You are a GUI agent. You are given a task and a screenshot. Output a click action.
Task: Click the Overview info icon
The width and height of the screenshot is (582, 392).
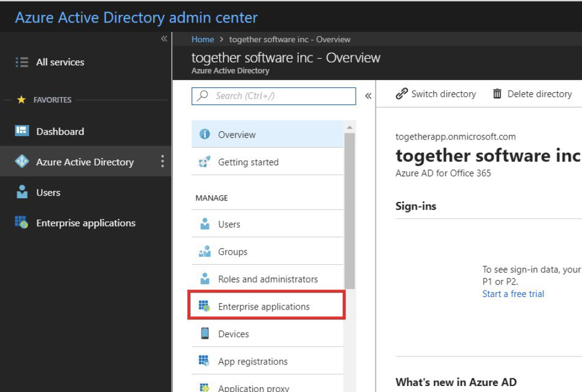pos(205,135)
